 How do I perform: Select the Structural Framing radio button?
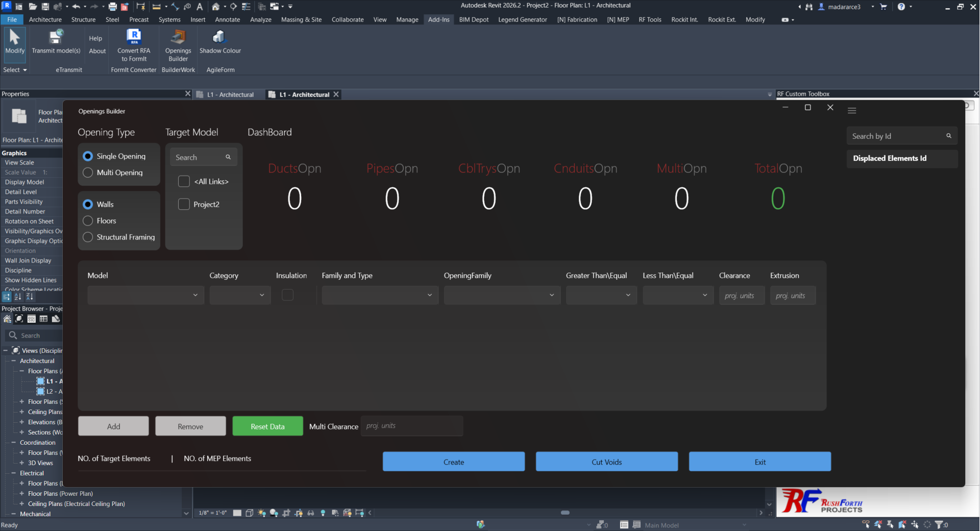tap(88, 237)
